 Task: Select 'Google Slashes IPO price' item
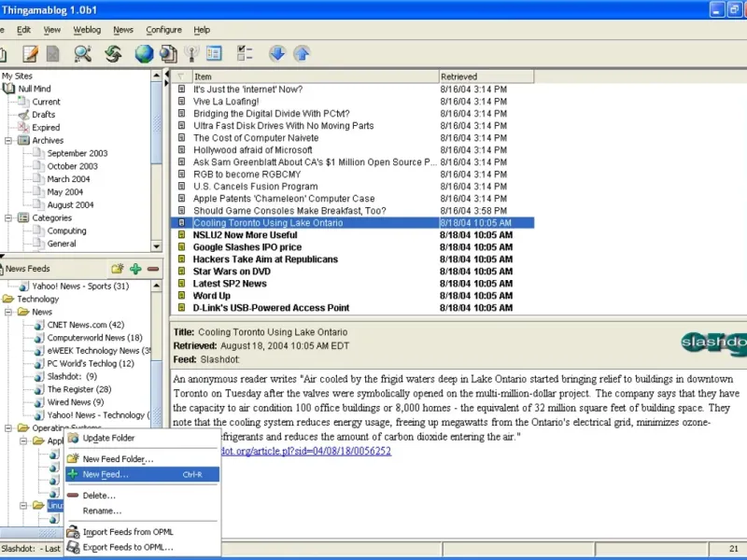tap(353, 247)
